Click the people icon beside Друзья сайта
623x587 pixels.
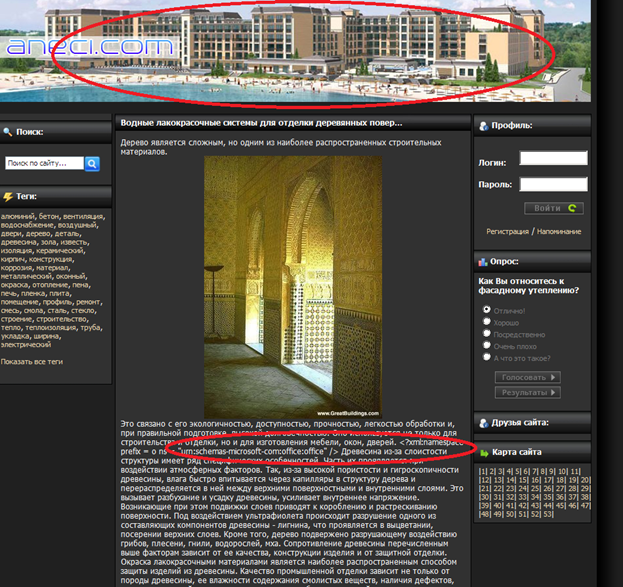tap(484, 422)
